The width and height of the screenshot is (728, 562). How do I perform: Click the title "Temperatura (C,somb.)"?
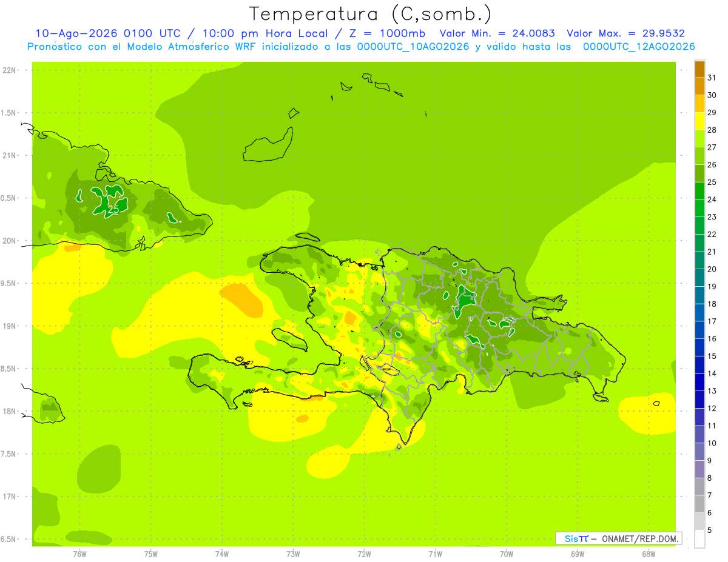tap(370, 14)
